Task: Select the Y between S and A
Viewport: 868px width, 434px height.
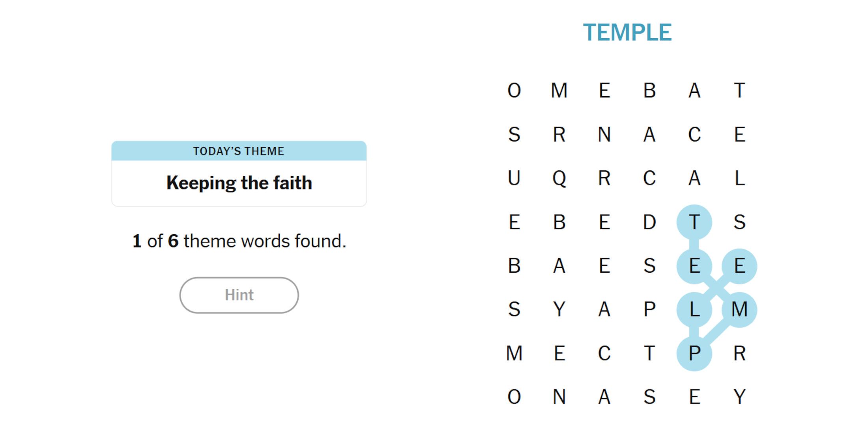Action: pos(559,309)
